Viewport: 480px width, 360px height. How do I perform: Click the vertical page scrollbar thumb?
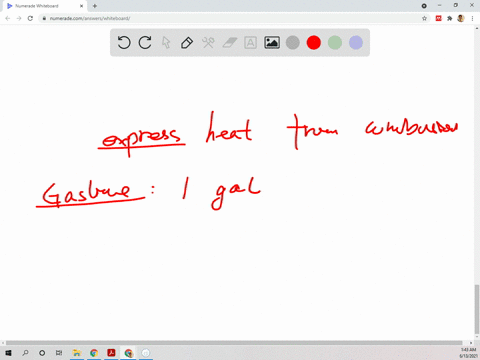(477, 309)
